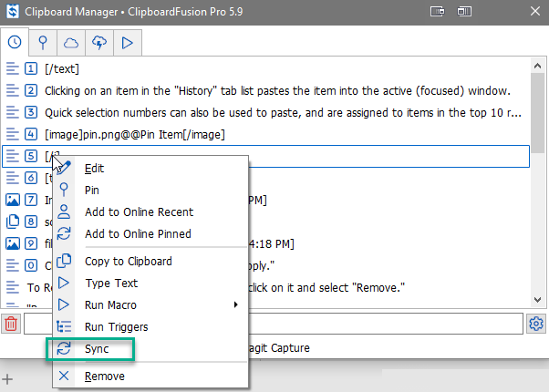This screenshot has width=549, height=392.
Task: Click the second title bar layout icon
Action: [x=464, y=12]
